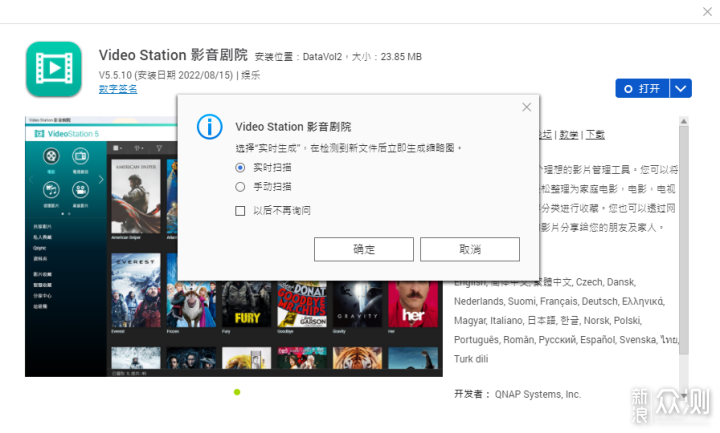Select the 手动扫描 radio button

click(240, 187)
